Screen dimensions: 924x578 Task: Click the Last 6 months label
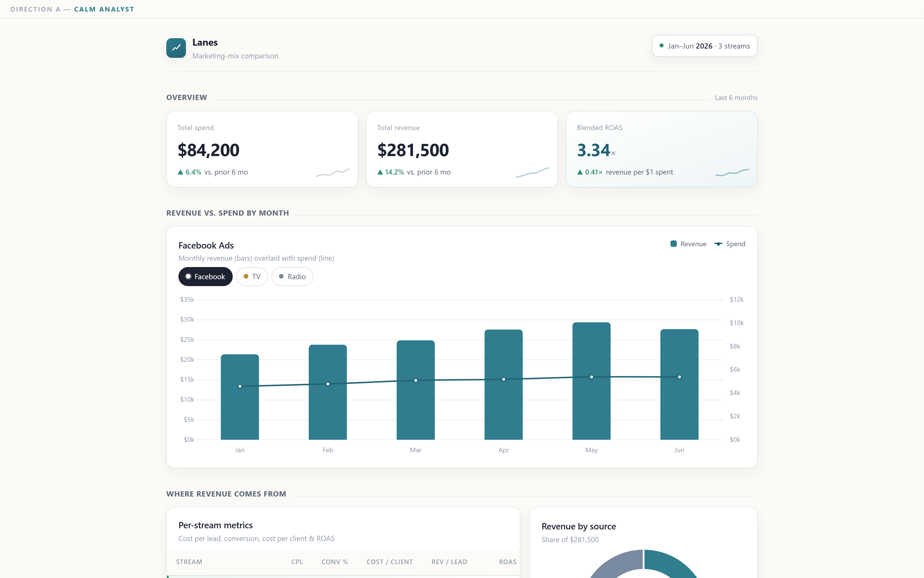(736, 97)
